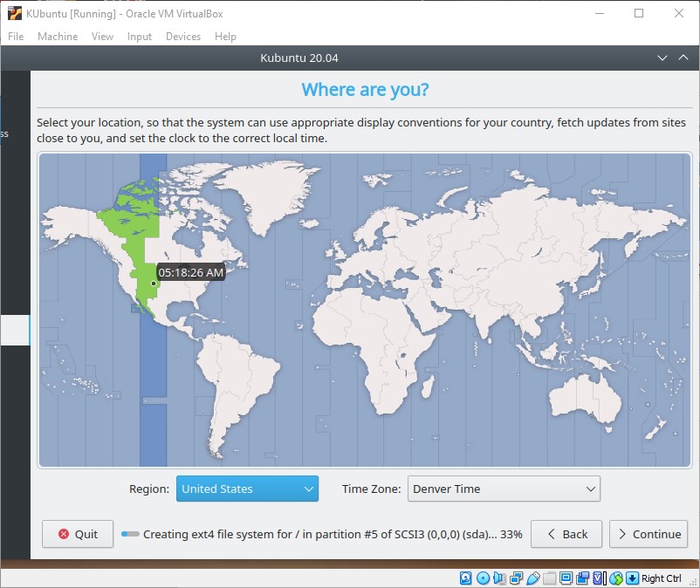Screen dimensions: 700x588
Task: Open the View menu
Action: pyautogui.click(x=102, y=37)
